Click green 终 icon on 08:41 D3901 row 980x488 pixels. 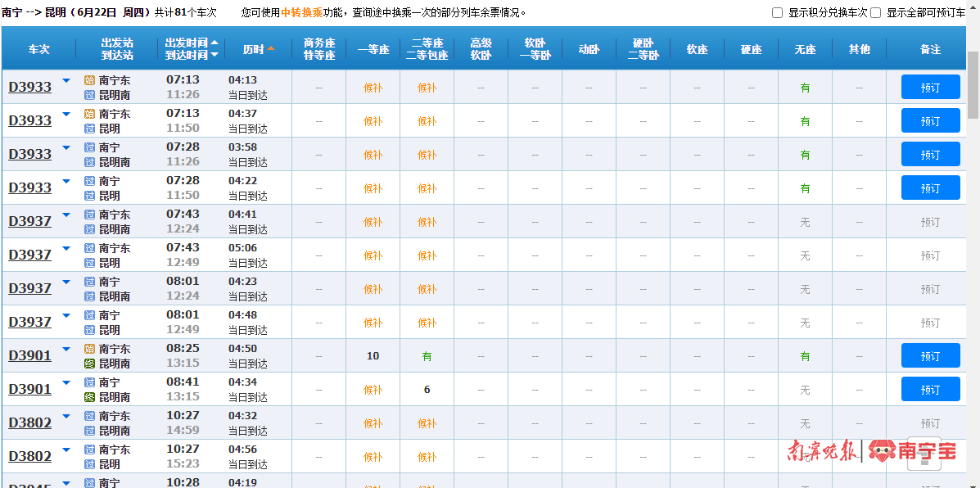pos(90,397)
